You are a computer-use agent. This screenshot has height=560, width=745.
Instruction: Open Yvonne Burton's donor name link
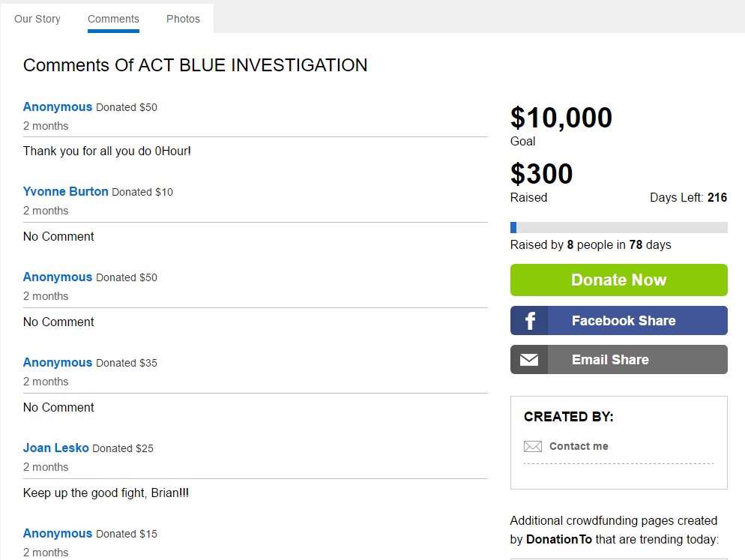pos(66,191)
